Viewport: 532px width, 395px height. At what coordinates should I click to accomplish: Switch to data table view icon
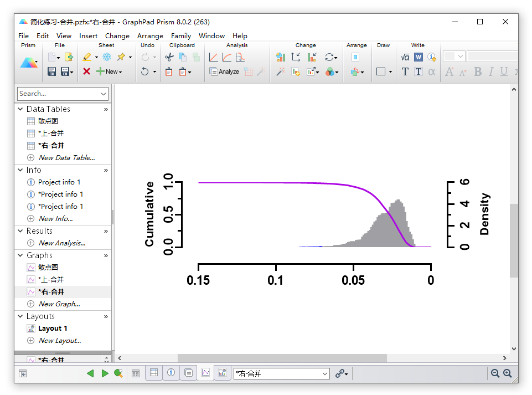click(x=154, y=373)
